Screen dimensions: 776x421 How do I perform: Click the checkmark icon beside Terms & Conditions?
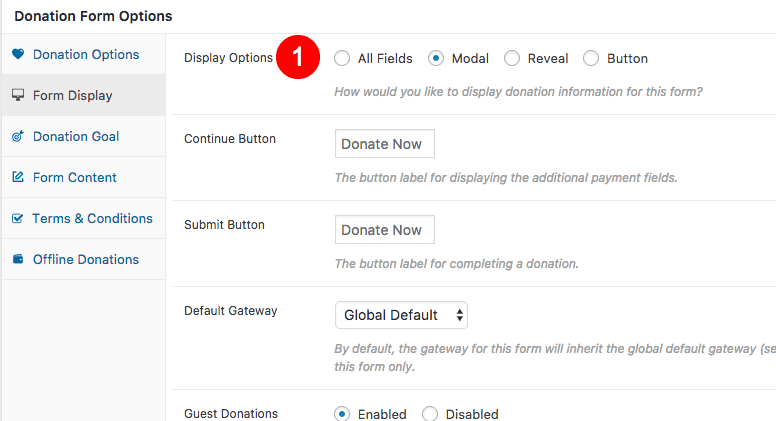[x=18, y=218]
